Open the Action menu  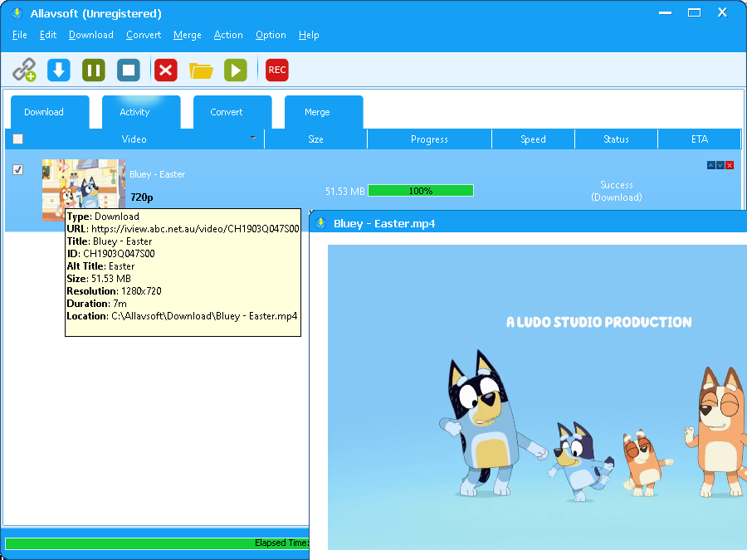228,35
